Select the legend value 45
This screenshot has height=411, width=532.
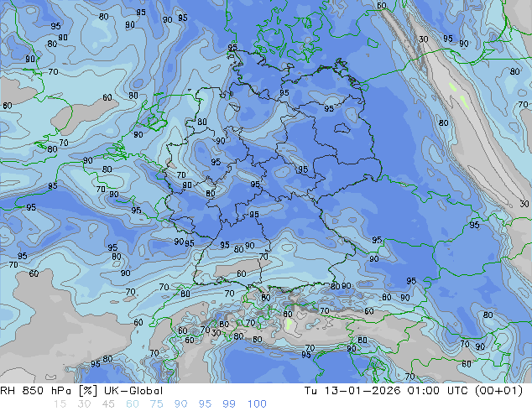pyautogui.click(x=108, y=404)
